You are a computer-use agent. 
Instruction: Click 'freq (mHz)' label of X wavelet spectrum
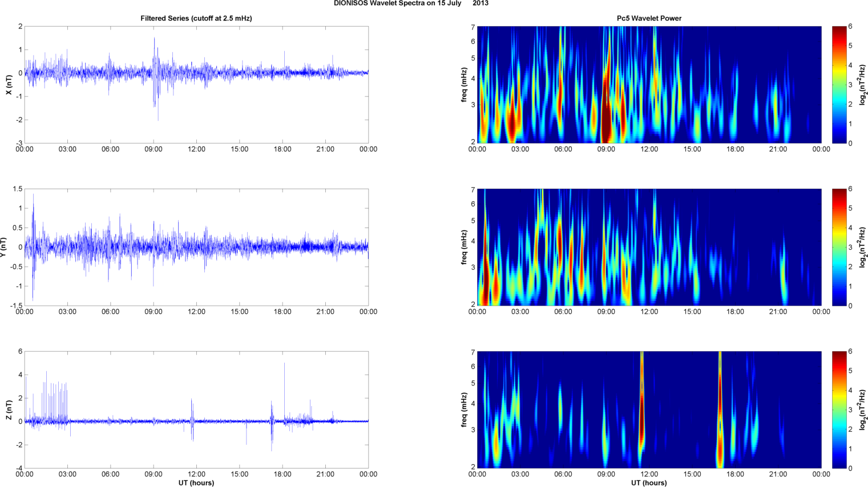tap(465, 84)
